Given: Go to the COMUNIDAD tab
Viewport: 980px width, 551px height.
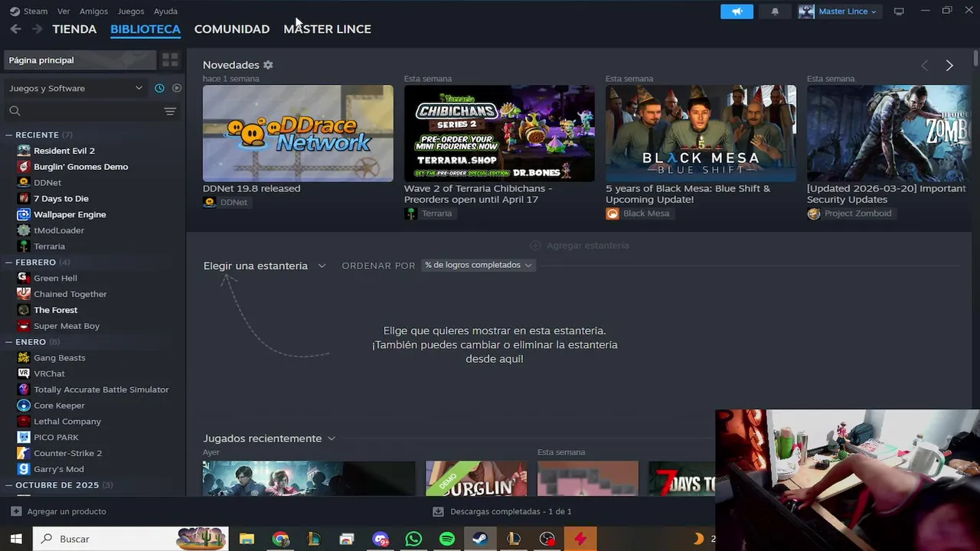Looking at the screenshot, I should (232, 29).
